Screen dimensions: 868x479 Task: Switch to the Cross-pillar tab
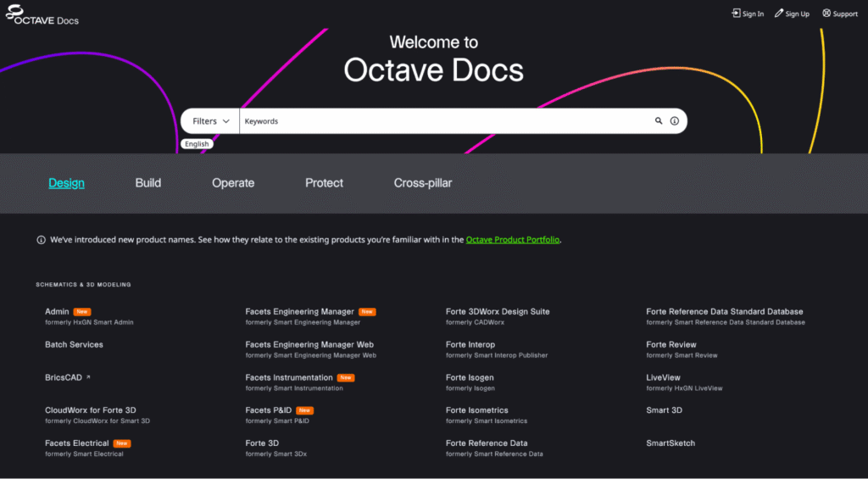423,183
